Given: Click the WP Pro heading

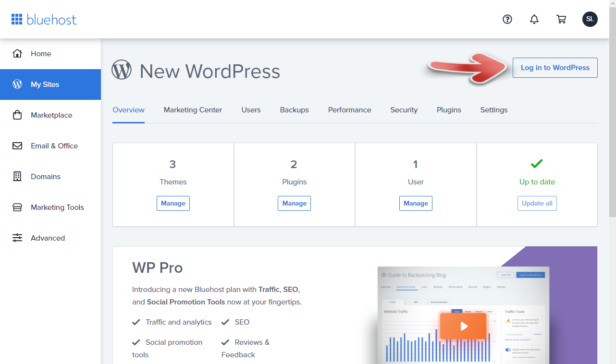Looking at the screenshot, I should pos(158,267).
